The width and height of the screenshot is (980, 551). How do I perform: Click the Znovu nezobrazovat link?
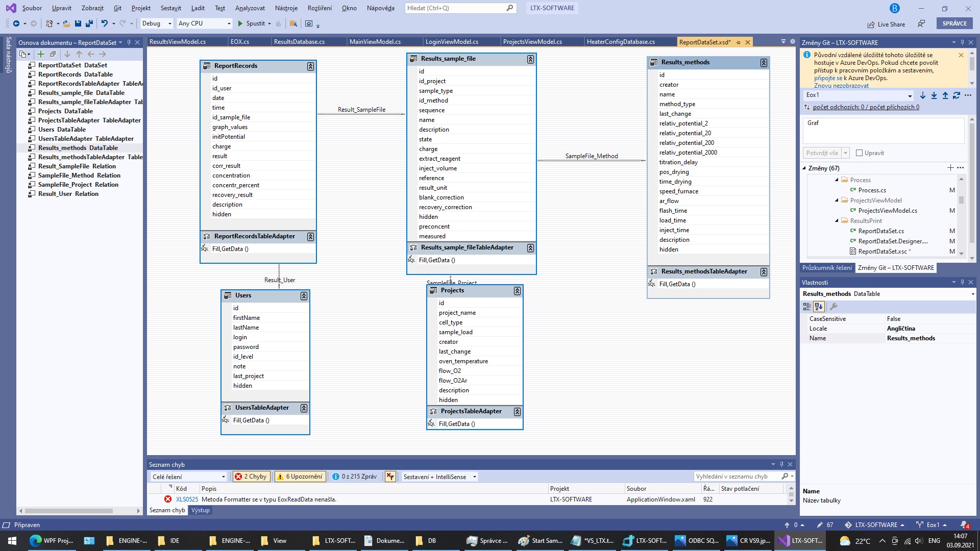tap(841, 86)
